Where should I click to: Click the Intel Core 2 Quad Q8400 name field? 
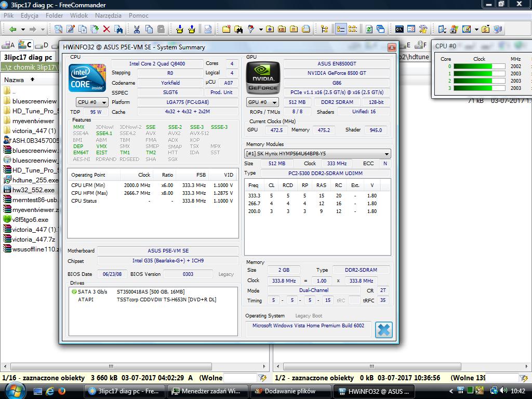(157, 63)
